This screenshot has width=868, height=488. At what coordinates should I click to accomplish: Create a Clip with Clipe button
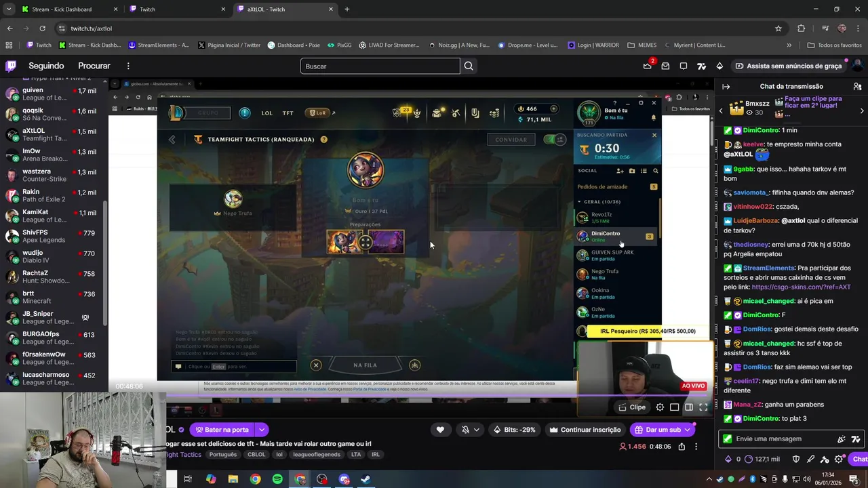(x=632, y=407)
